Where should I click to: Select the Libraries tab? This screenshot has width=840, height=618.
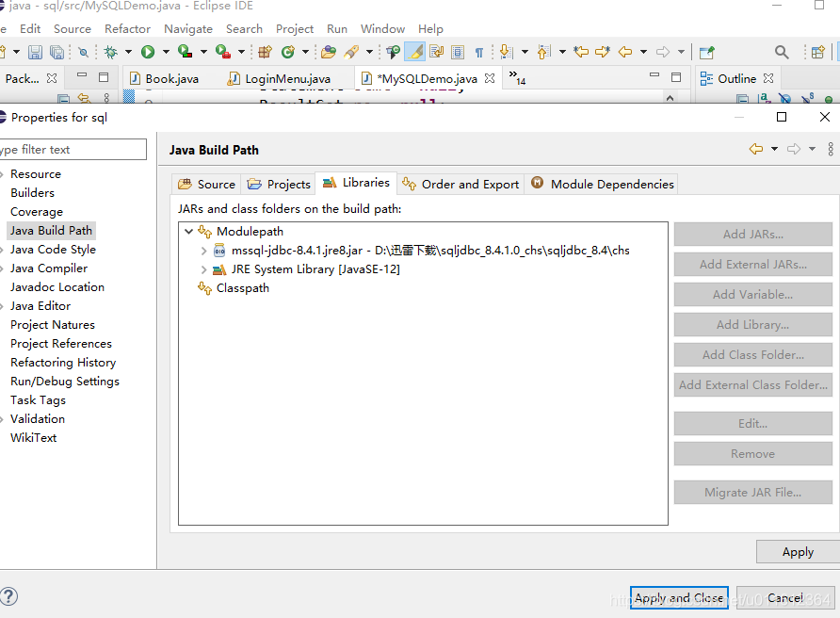356,183
